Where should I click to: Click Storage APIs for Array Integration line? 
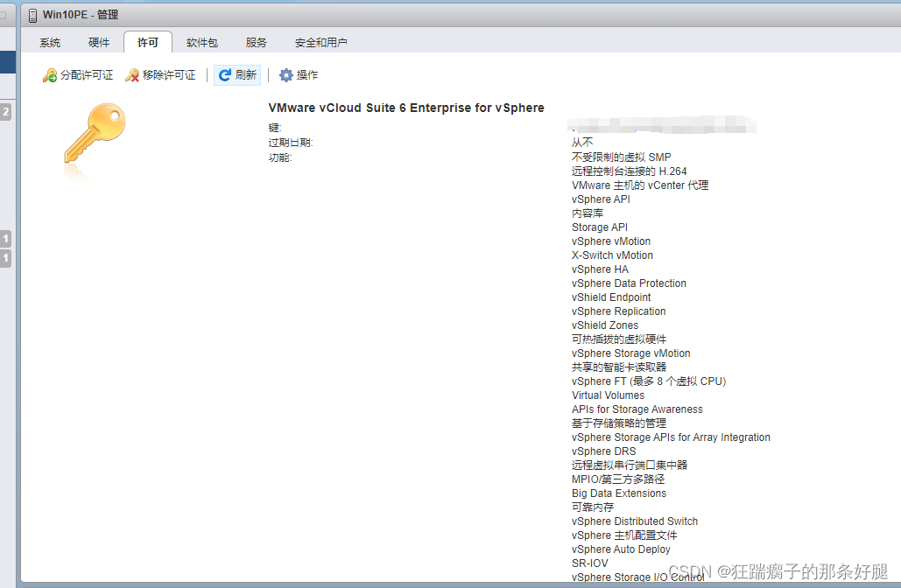pyautogui.click(x=671, y=437)
